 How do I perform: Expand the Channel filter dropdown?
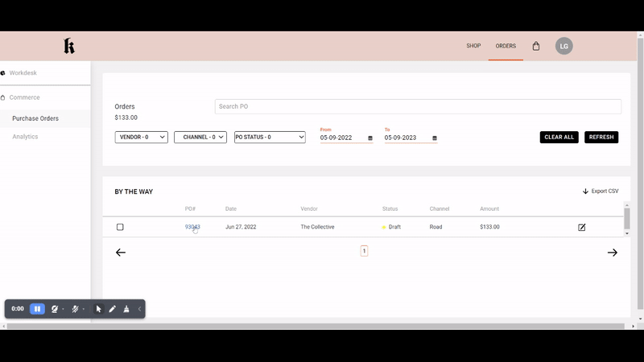(200, 138)
